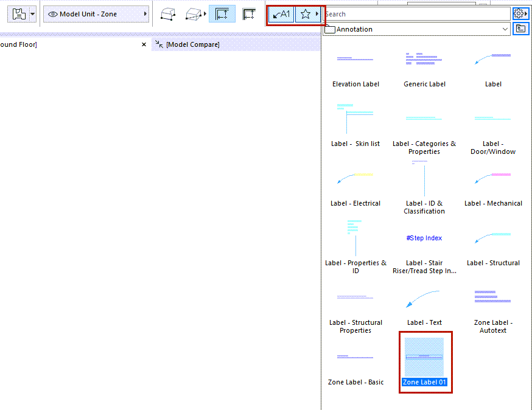This screenshot has width=532, height=410.
Task: Select the Label - Text object
Action: tap(424, 307)
